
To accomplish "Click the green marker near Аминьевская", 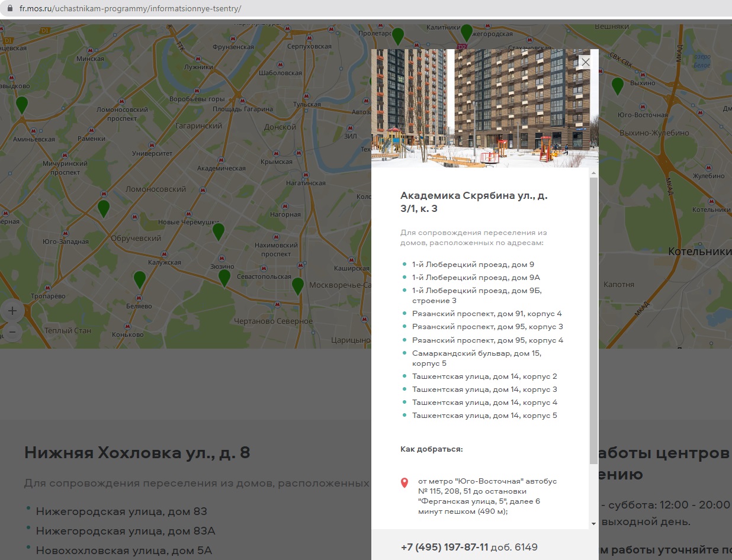I will 22,105.
